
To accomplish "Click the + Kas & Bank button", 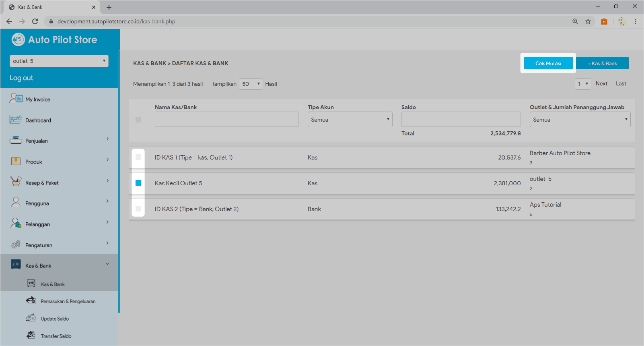I will click(x=602, y=63).
